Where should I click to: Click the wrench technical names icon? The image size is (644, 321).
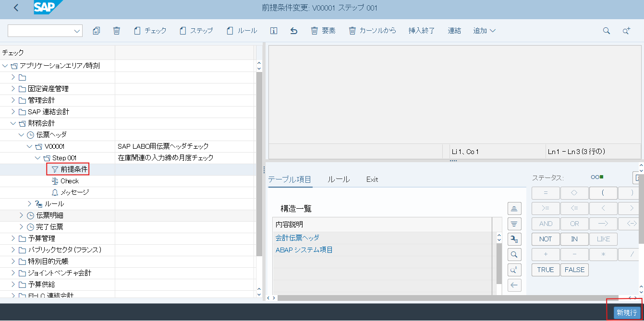(514, 239)
